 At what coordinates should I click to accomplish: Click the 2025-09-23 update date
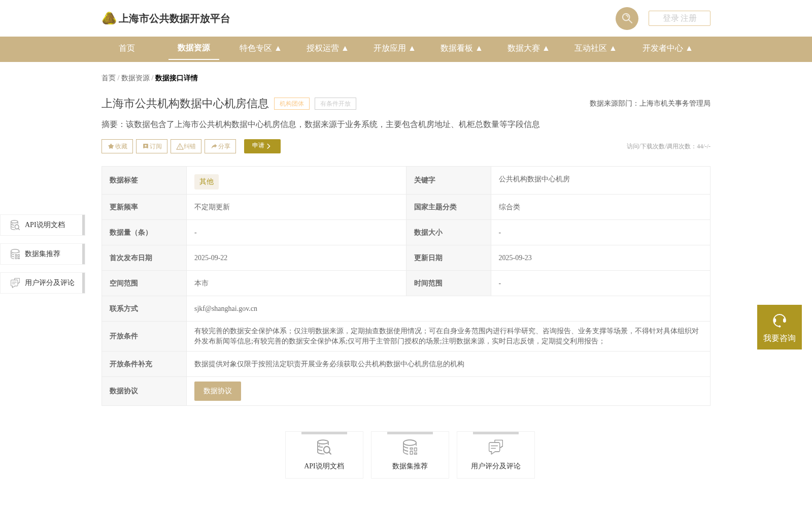click(x=515, y=258)
